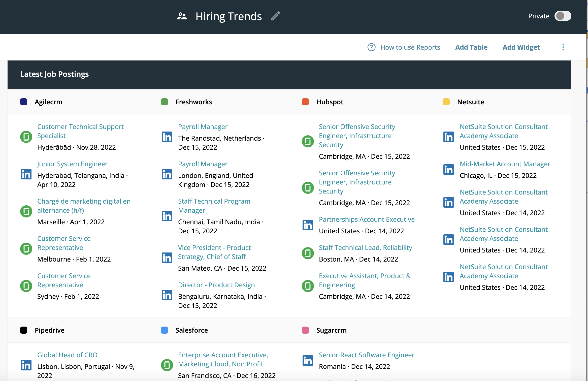Viewport: 588px width, 381px height.
Task: Click the Agilecrm dark blue color swatch
Action: click(x=24, y=102)
